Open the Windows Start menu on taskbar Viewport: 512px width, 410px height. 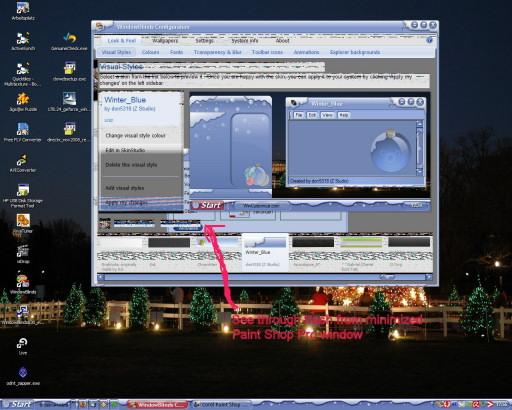[17, 405]
